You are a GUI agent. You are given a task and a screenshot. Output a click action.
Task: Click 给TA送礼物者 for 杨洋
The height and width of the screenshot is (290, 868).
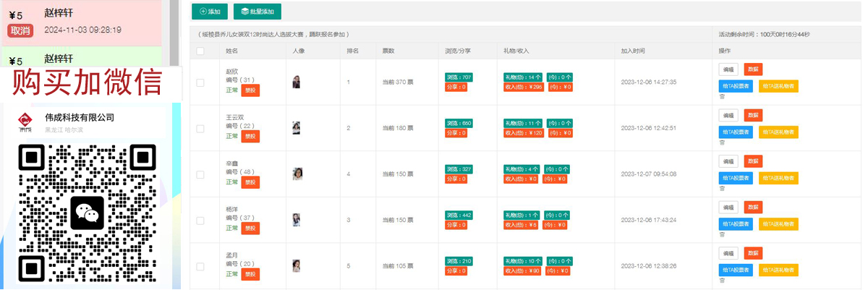point(778,224)
